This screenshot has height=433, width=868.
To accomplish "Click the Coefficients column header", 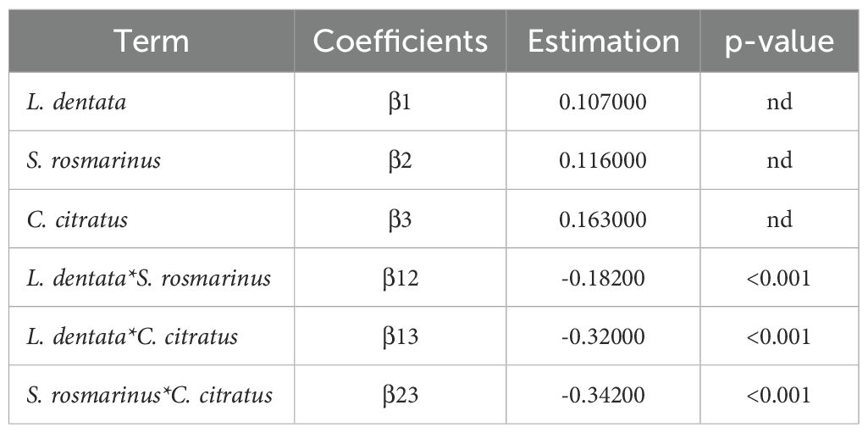I will point(401,42).
